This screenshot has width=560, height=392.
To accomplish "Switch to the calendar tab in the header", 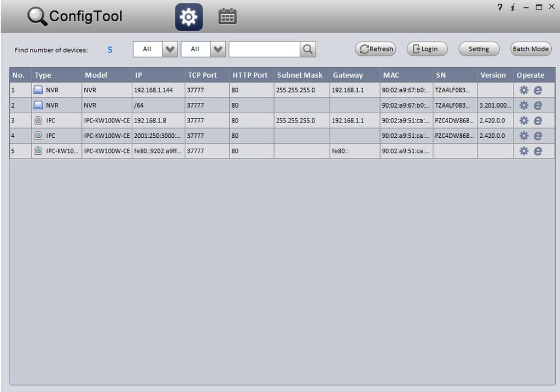I will tap(227, 16).
